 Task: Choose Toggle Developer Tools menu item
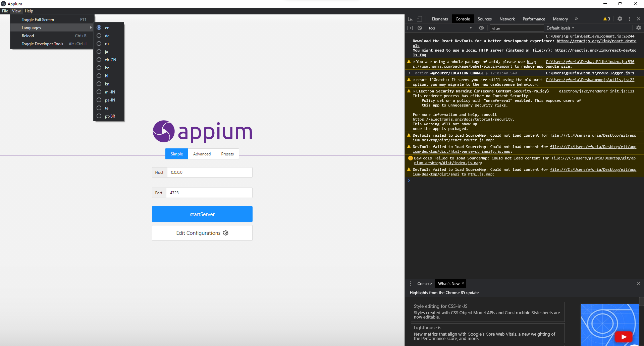[x=52, y=44]
